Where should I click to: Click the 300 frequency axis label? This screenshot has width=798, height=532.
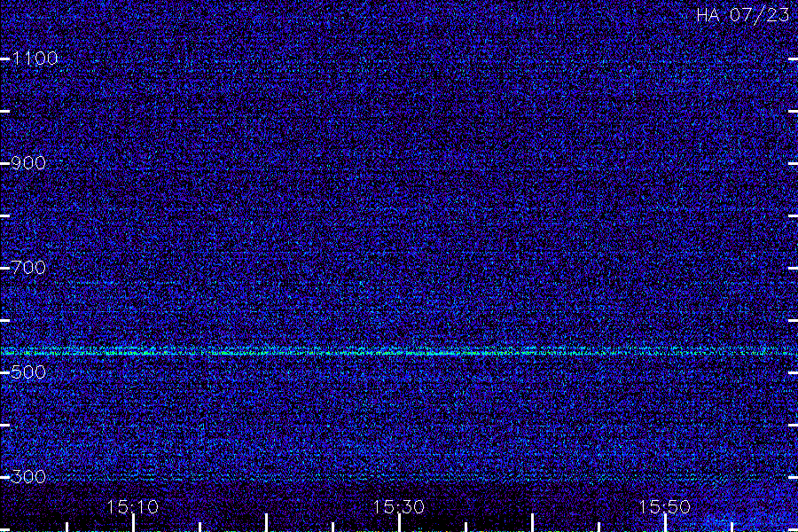coord(28,477)
